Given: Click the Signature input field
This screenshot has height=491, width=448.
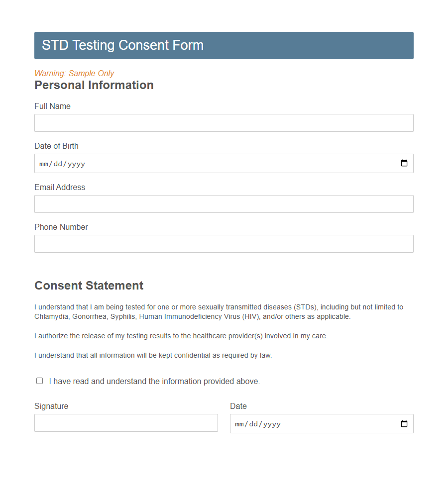Looking at the screenshot, I should point(126,423).
